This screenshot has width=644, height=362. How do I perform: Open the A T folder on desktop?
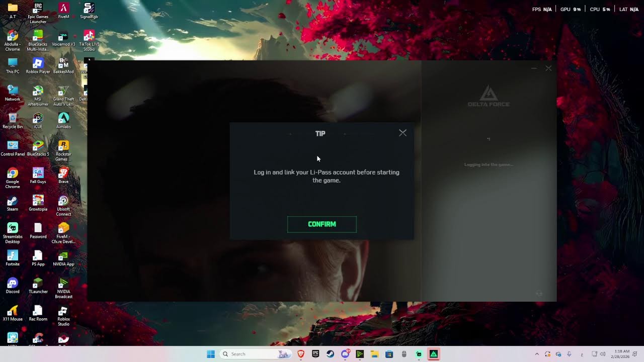click(x=13, y=11)
